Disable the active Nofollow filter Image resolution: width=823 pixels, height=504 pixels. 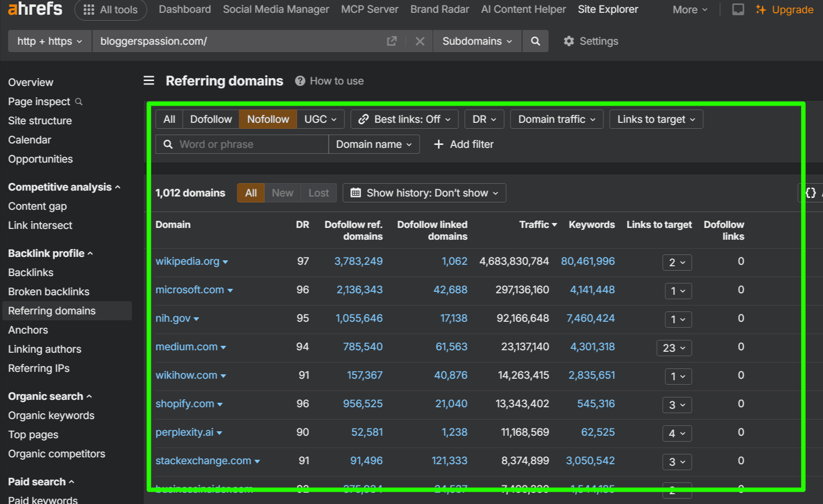click(268, 119)
